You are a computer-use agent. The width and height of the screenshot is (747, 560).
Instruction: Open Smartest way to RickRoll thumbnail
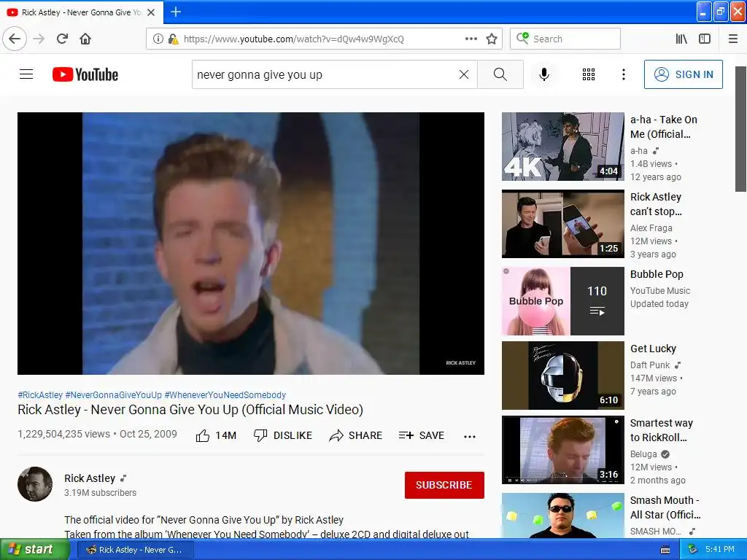tap(562, 450)
